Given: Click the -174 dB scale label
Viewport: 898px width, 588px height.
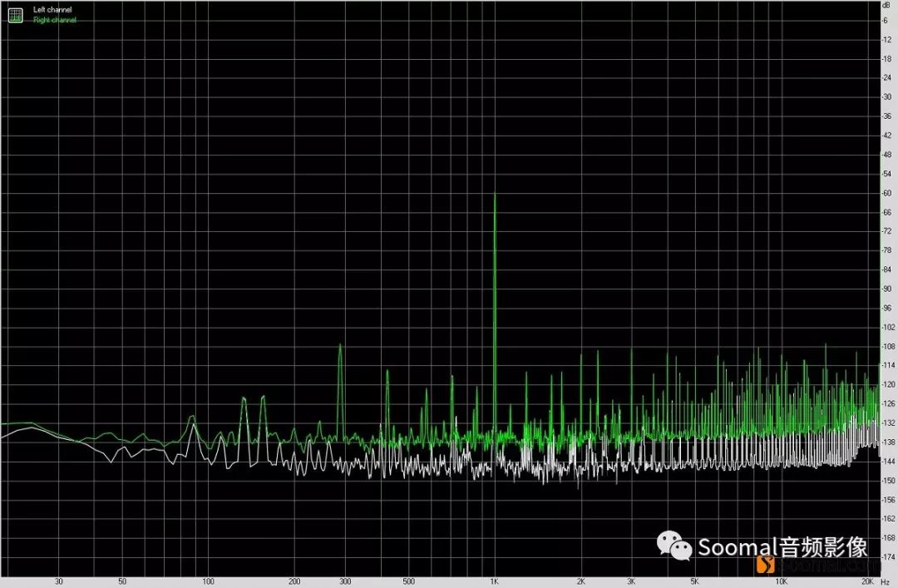Looking at the screenshot, I should coord(887,556).
